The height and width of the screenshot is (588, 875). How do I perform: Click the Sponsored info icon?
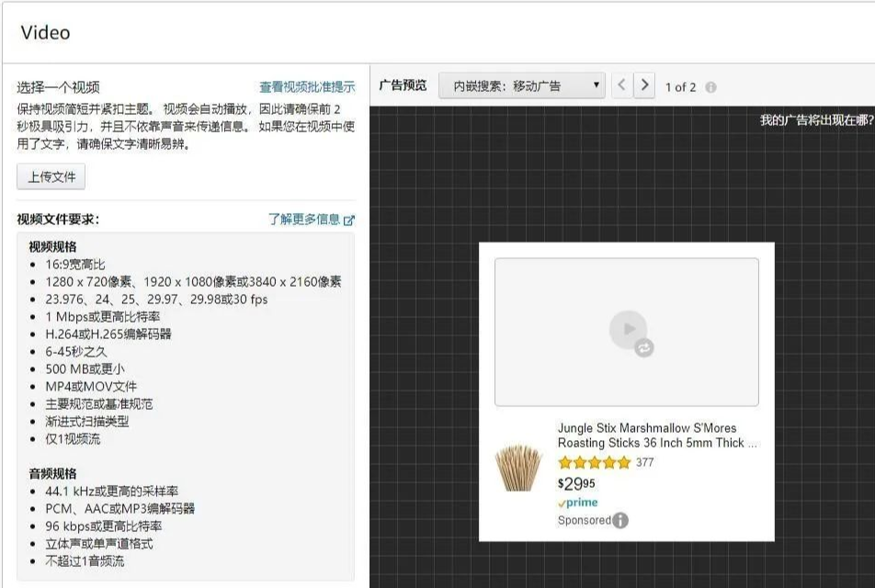(620, 521)
